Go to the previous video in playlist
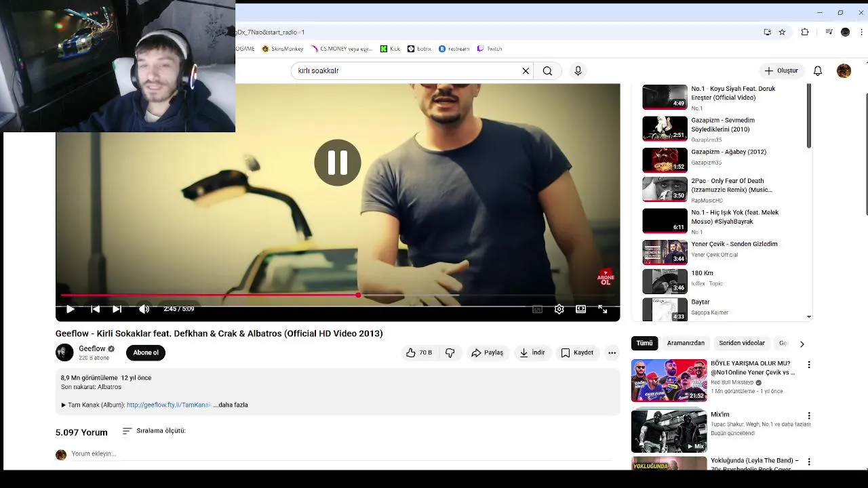 coord(95,309)
